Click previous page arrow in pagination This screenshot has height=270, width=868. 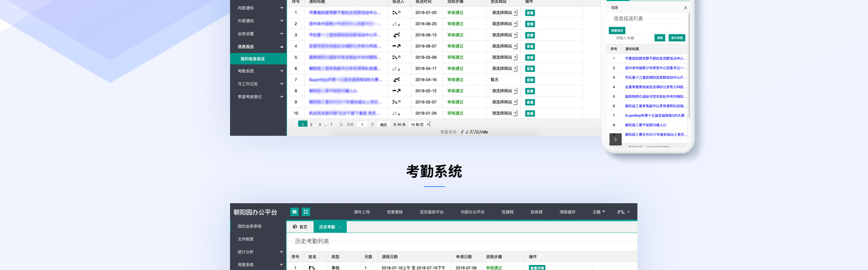point(293,124)
